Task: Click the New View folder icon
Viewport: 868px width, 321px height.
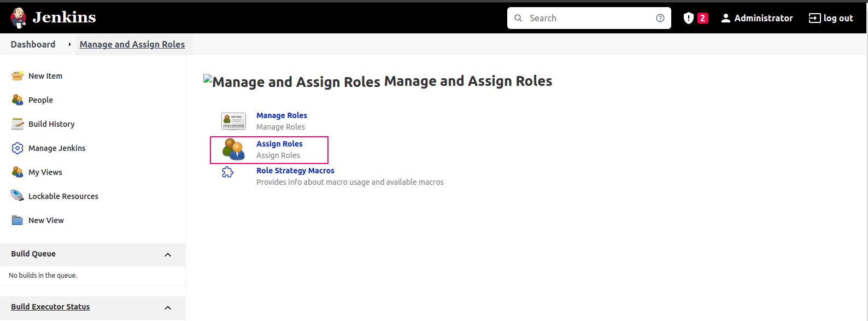Action: [x=17, y=220]
